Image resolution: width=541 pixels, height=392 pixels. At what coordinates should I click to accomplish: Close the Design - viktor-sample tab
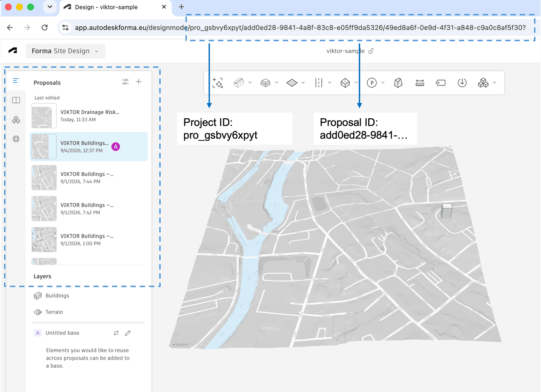164,7
